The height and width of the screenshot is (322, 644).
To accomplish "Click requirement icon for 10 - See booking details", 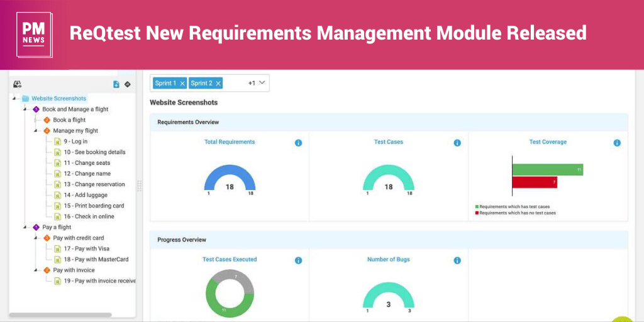I will (57, 152).
